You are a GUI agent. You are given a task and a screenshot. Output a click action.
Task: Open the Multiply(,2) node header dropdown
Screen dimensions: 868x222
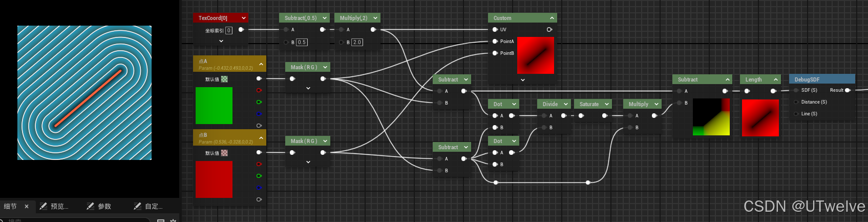tap(375, 18)
